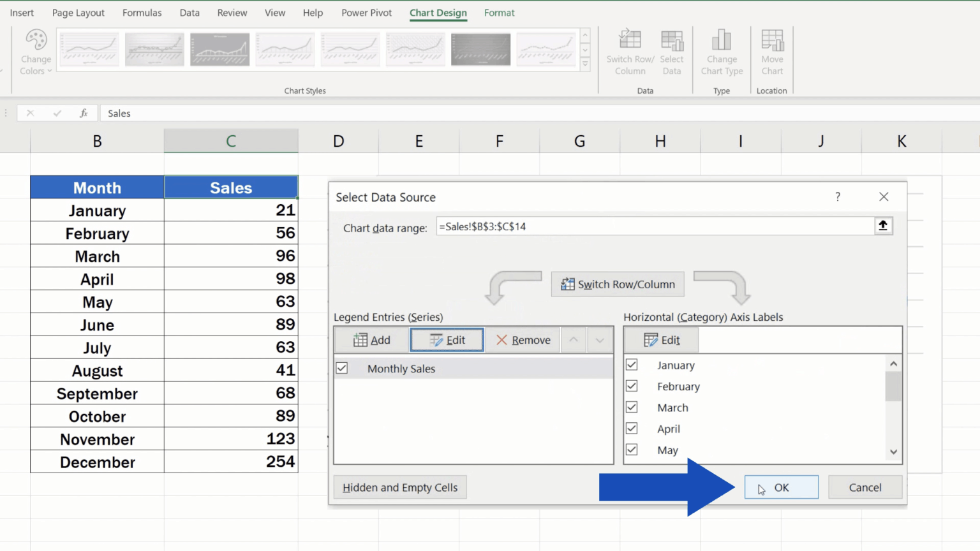Toggle the April axis label checkbox
This screenshot has height=551, width=980.
(632, 428)
